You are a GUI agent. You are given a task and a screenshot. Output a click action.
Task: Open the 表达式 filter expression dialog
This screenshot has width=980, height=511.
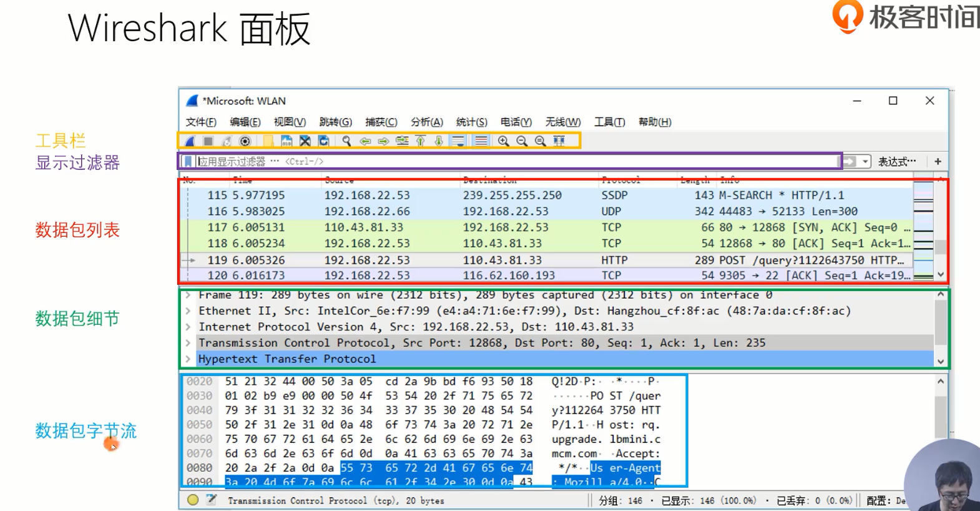pyautogui.click(x=897, y=162)
